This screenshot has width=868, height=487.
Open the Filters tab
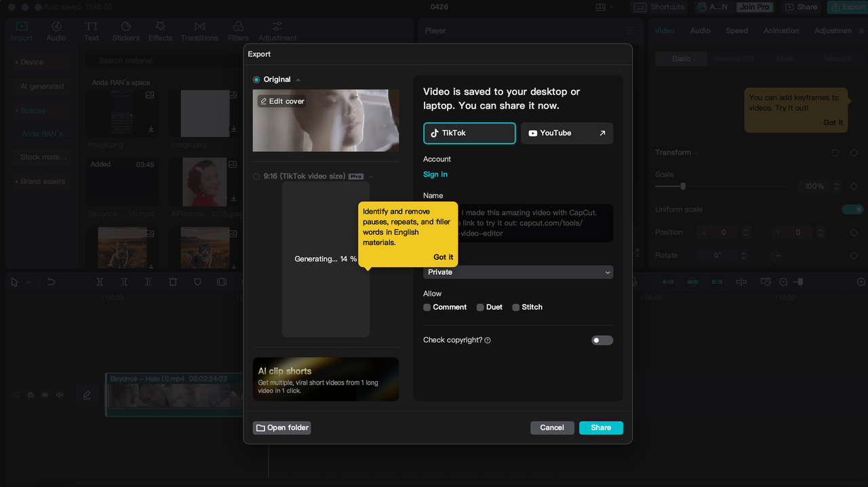coord(238,31)
